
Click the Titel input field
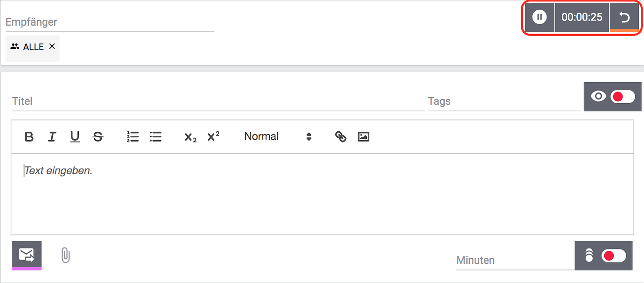217,101
